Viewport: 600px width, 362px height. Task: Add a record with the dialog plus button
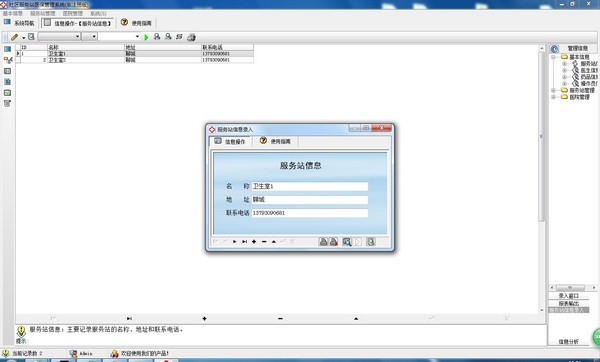pos(254,242)
